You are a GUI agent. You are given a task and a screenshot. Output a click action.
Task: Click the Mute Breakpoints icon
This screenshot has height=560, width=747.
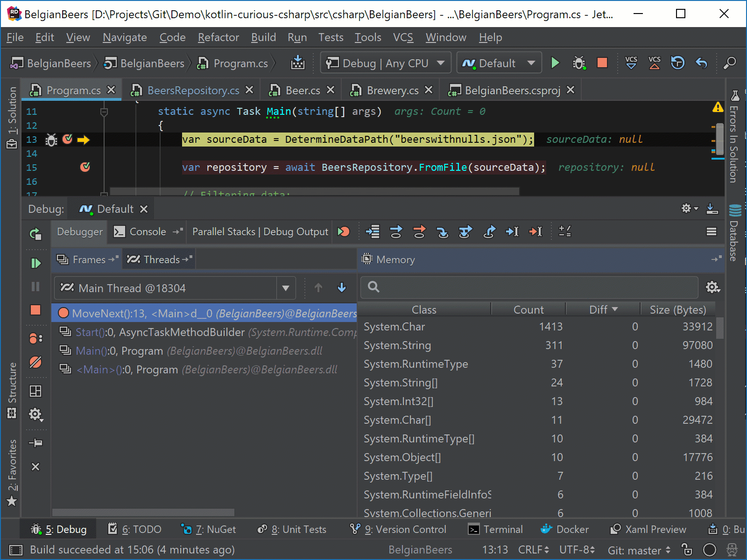coord(36,363)
